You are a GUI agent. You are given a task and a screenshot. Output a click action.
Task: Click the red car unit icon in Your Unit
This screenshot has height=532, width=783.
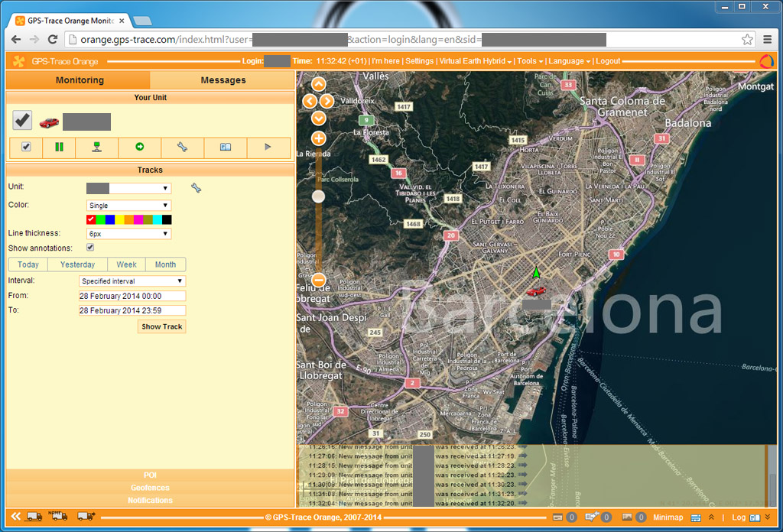point(49,122)
